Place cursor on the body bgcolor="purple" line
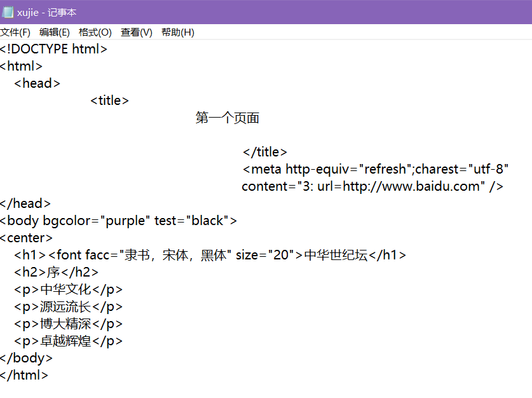The height and width of the screenshot is (398, 532). coord(118,221)
